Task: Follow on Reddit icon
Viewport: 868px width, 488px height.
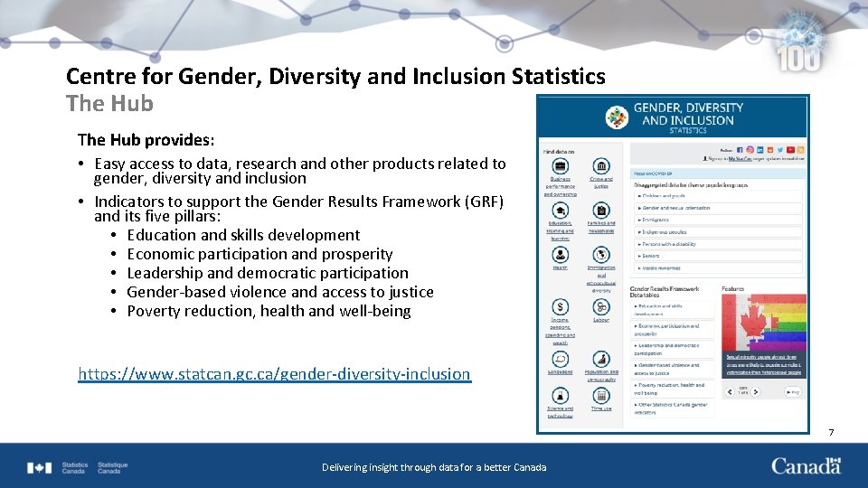Action: 770,150
